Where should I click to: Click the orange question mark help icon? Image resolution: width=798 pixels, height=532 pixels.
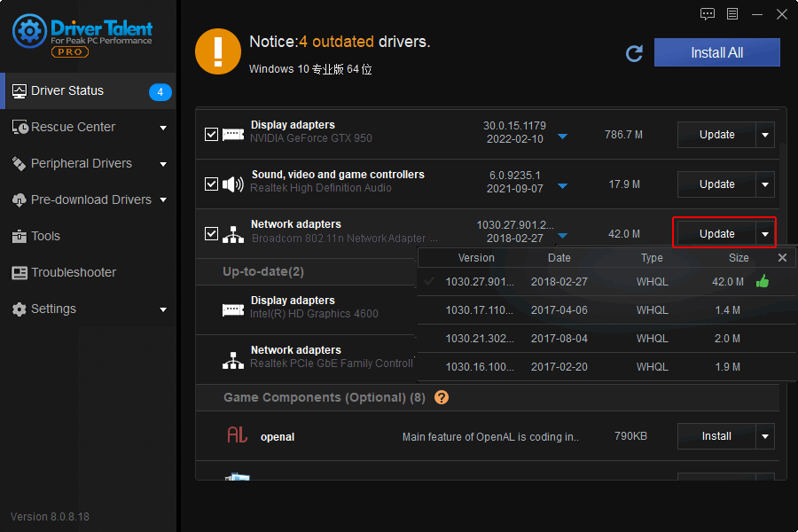point(442,397)
